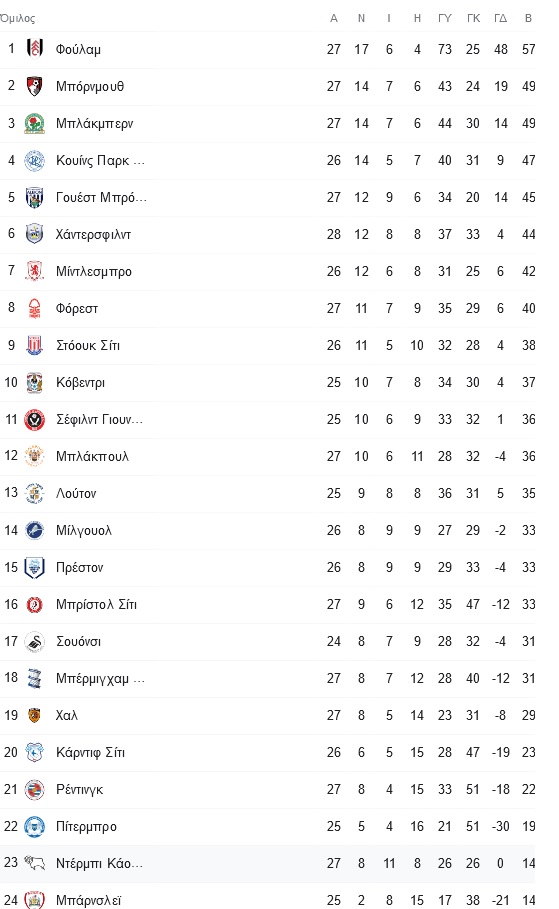Click the Πίτερμπρο team name
Image resolution: width=559 pixels, height=909 pixels.
click(86, 826)
